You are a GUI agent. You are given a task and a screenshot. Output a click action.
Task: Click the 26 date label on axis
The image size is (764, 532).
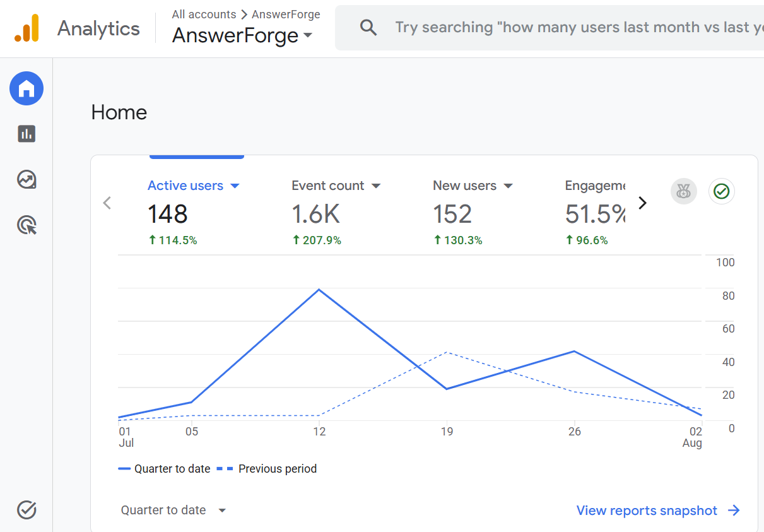coord(574,432)
